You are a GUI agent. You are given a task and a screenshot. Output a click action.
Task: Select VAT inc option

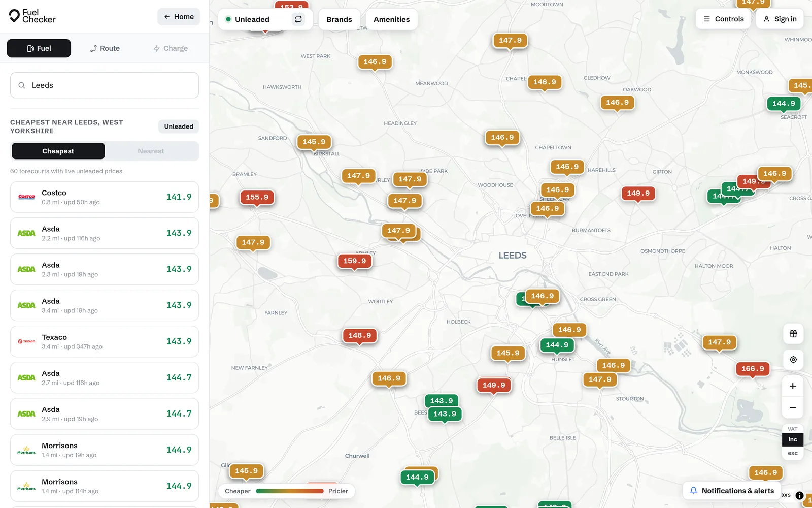click(x=793, y=439)
